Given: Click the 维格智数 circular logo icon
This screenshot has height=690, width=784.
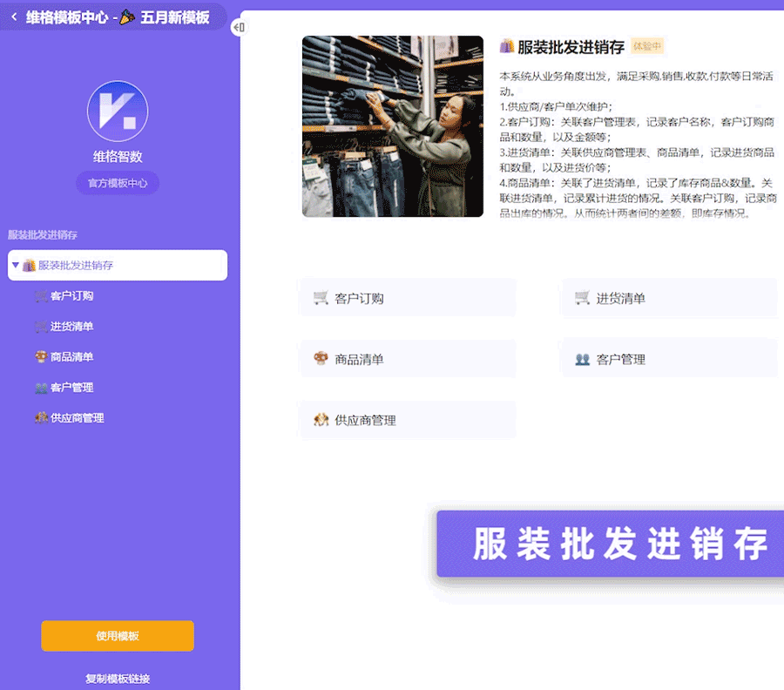Looking at the screenshot, I should coord(118,109).
